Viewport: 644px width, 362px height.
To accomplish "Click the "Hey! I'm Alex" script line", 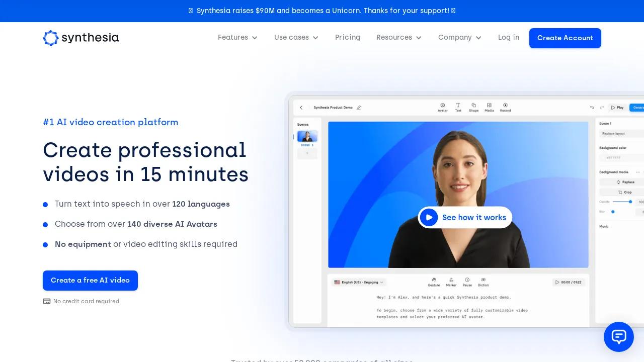I will 443,297.
